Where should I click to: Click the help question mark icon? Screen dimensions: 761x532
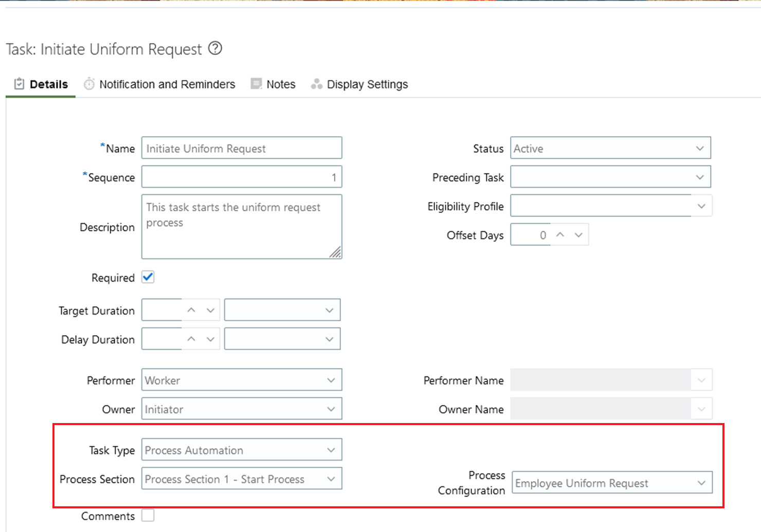(215, 48)
